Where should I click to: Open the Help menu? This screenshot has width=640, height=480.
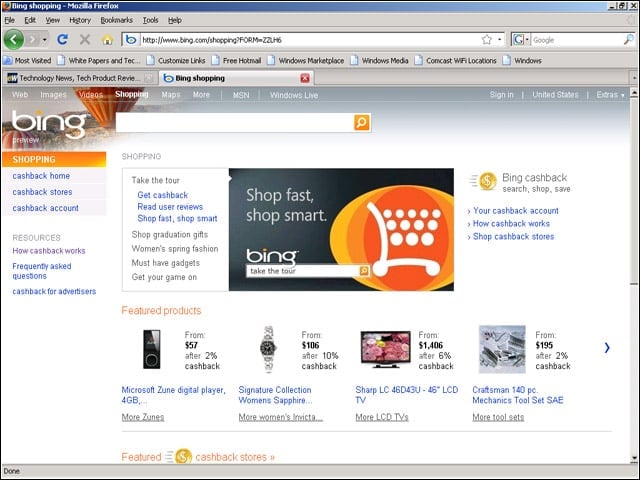175,20
